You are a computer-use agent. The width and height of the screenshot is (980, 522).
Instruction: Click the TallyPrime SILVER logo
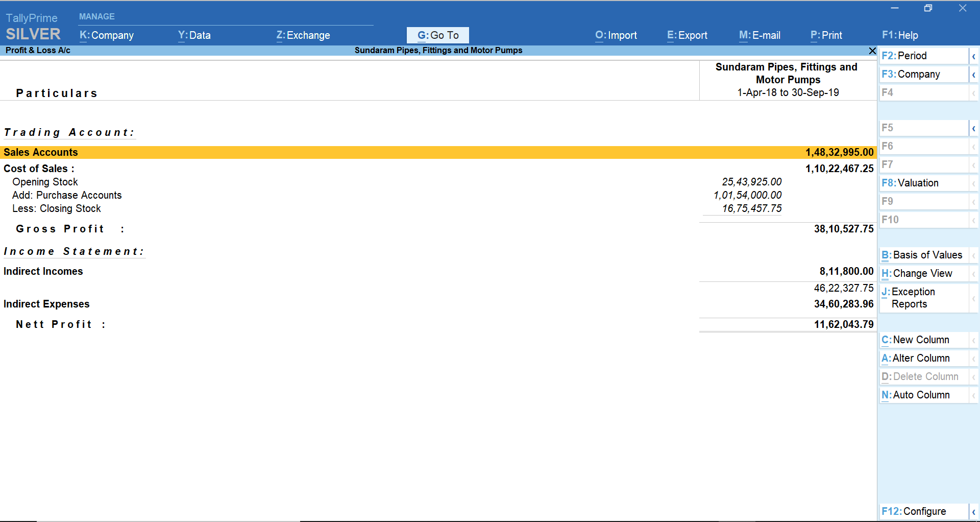pyautogui.click(x=33, y=27)
